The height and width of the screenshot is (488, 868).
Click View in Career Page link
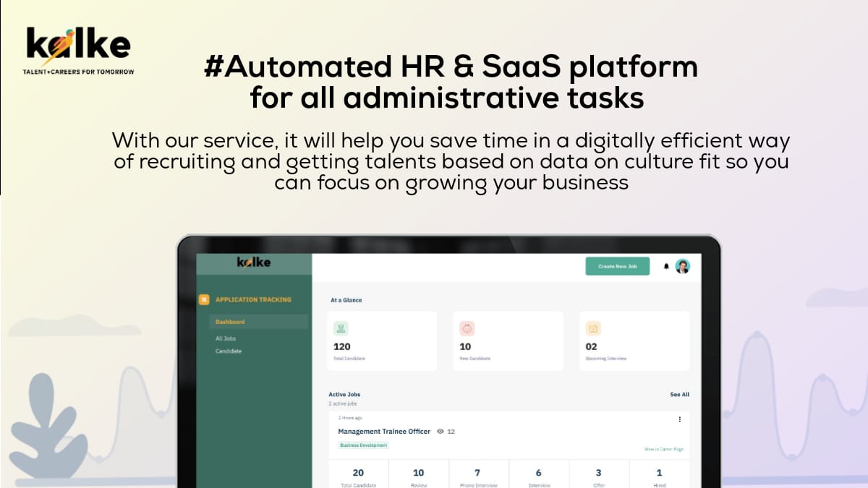(x=664, y=449)
